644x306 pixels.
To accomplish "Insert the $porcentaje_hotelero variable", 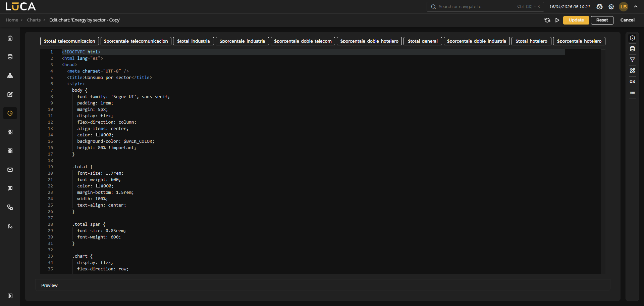I will pos(579,41).
